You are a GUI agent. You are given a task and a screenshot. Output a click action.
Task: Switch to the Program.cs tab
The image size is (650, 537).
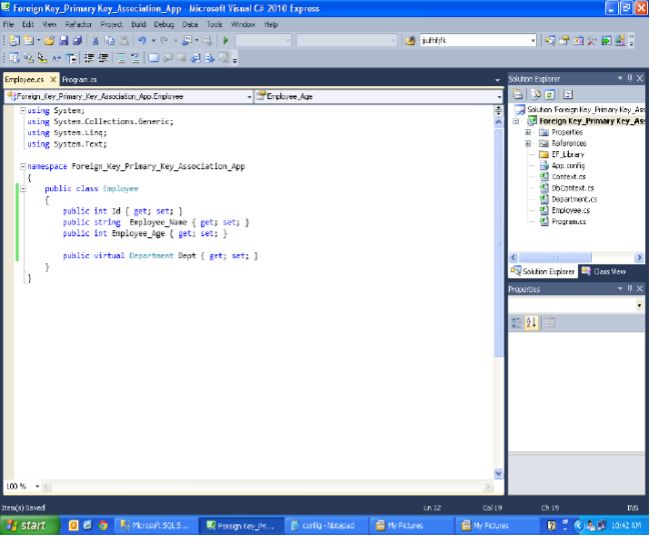[79, 78]
